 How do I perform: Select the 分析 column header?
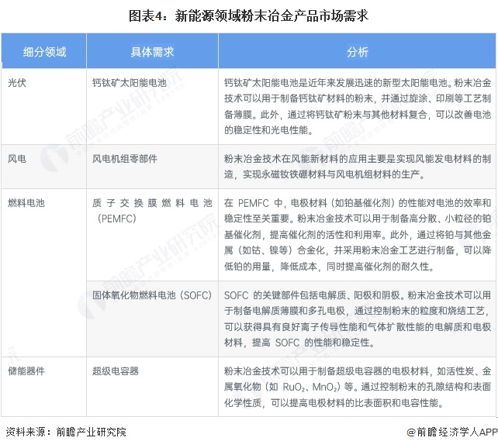coord(357,51)
